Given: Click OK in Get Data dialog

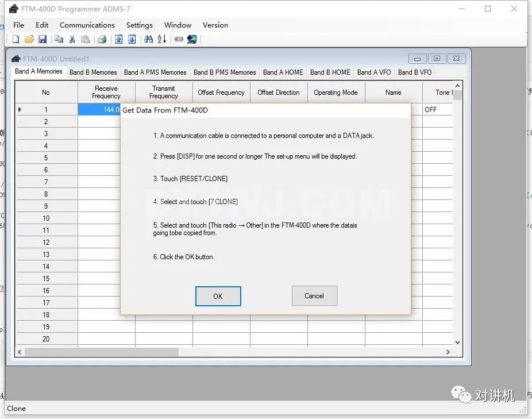Looking at the screenshot, I should 218,296.
